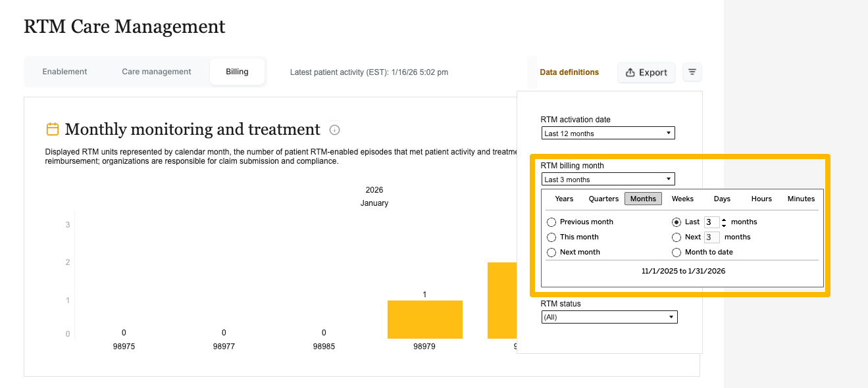
Task: Open the RTM status dropdown
Action: point(609,317)
